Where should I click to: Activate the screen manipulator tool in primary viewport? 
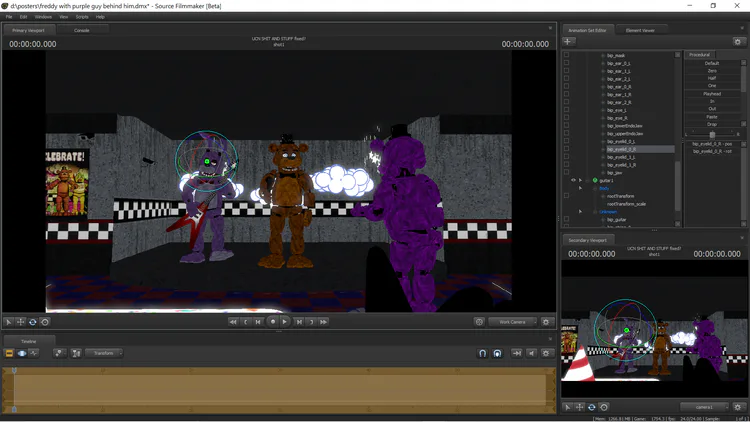[x=45, y=322]
